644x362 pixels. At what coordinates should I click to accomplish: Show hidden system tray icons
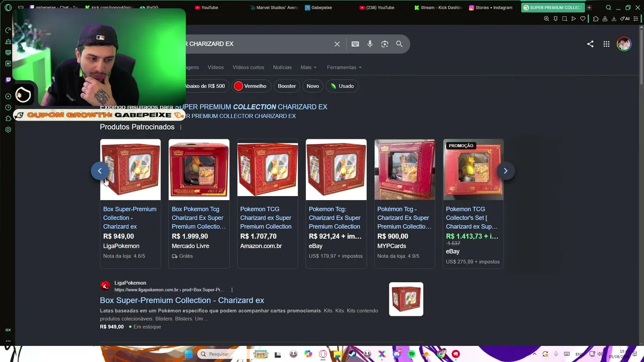(534, 354)
